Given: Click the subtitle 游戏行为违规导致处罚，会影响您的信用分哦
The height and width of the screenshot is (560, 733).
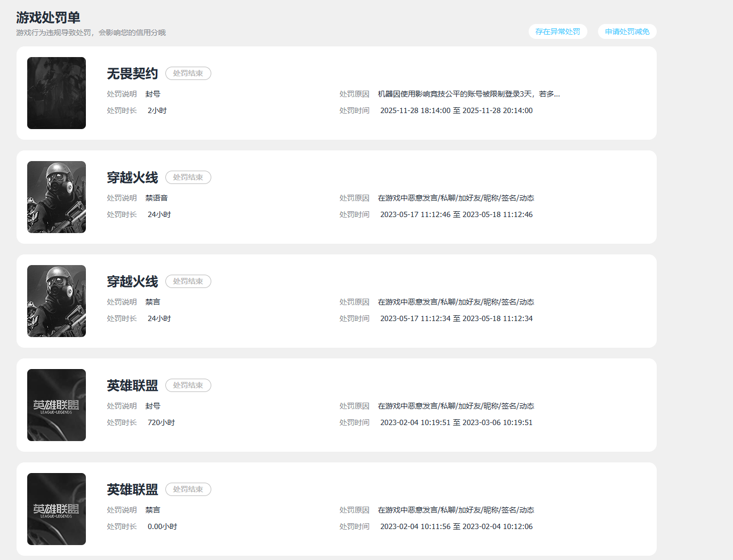Looking at the screenshot, I should pos(91,33).
